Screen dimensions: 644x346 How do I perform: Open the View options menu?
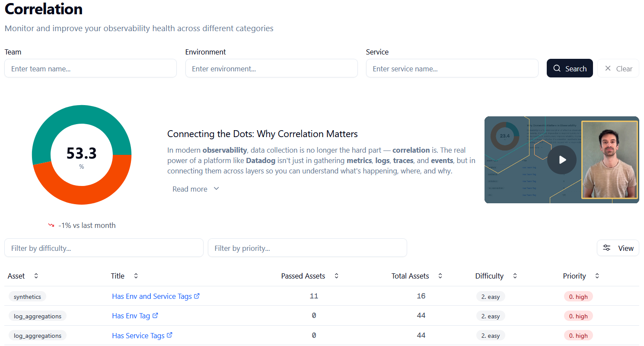(618, 248)
